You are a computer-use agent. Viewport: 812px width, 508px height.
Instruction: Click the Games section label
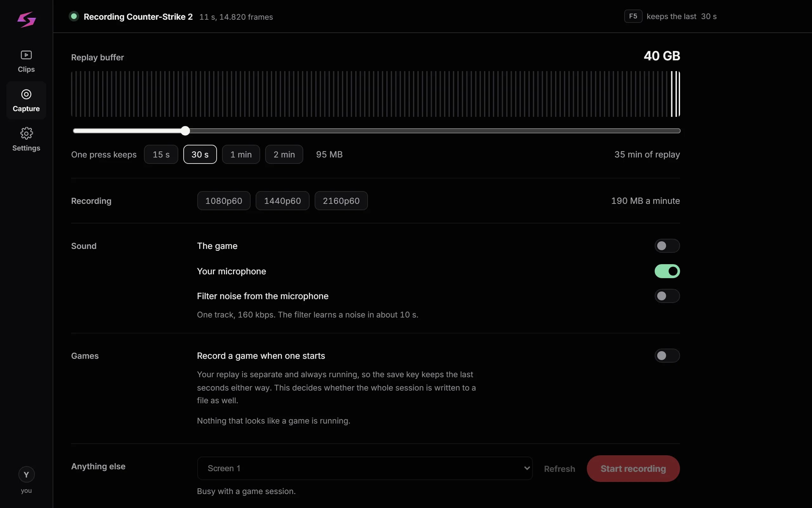coord(85,356)
